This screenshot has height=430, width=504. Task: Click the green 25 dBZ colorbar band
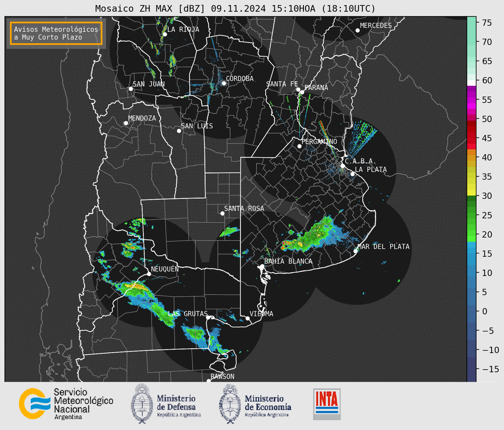coord(471,215)
